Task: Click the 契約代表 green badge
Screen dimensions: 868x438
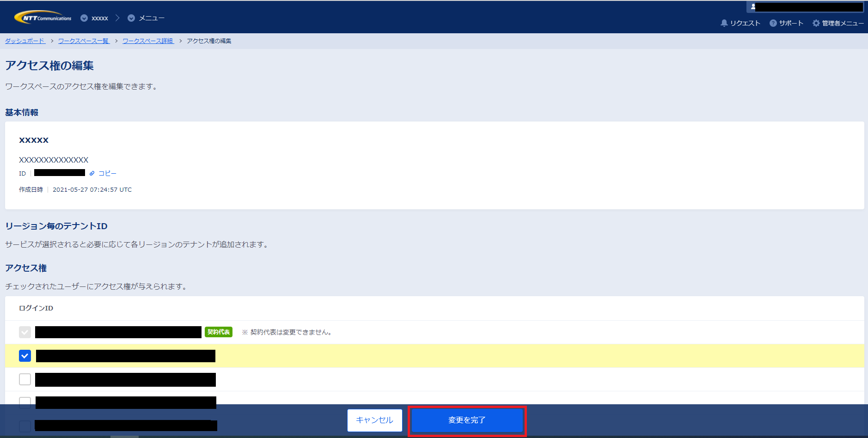Action: [219, 332]
